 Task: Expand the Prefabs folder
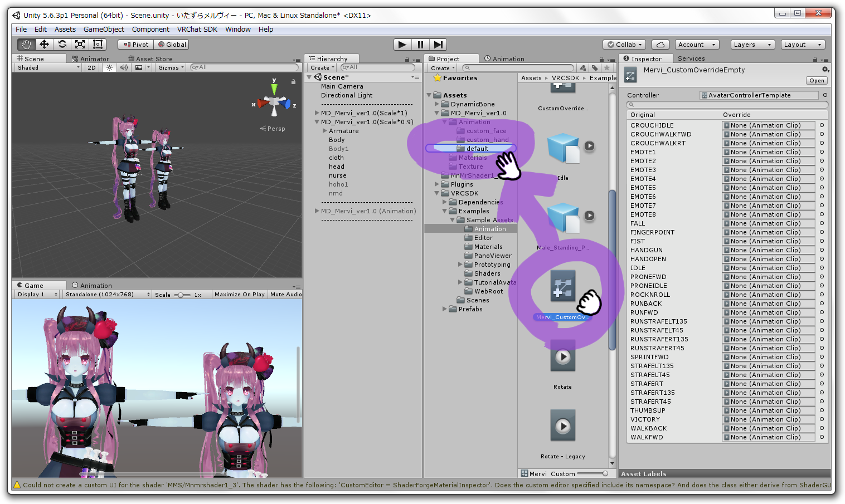click(445, 309)
